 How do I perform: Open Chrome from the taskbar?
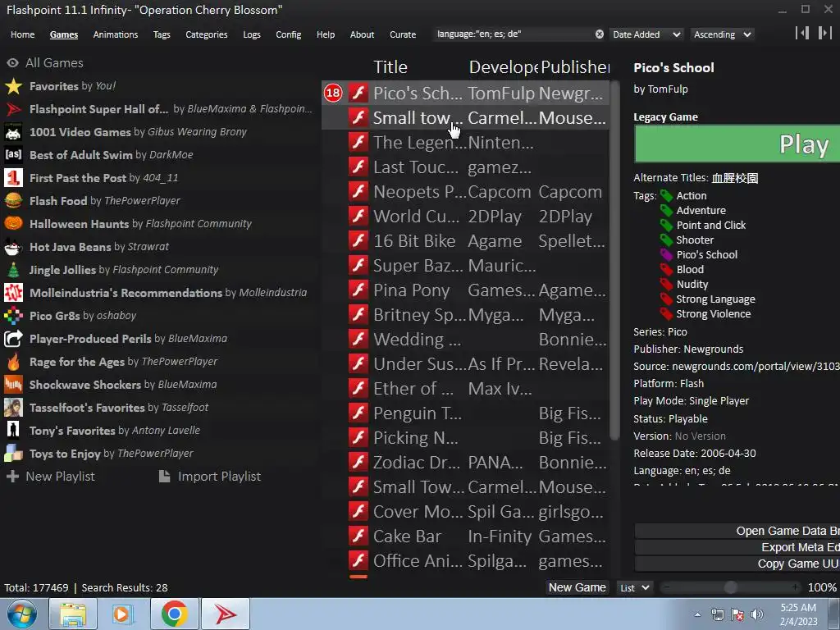[174, 614]
